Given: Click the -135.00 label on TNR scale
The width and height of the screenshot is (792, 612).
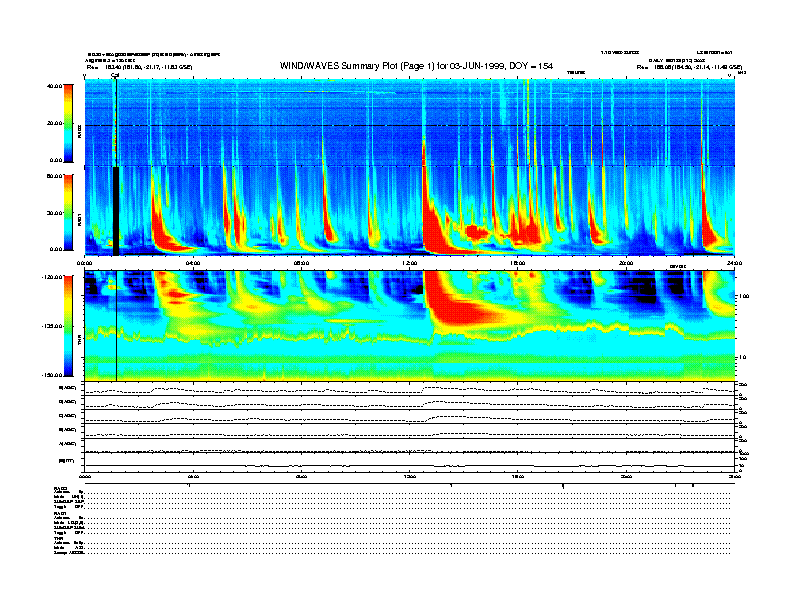Looking at the screenshot, I should click(52, 326).
